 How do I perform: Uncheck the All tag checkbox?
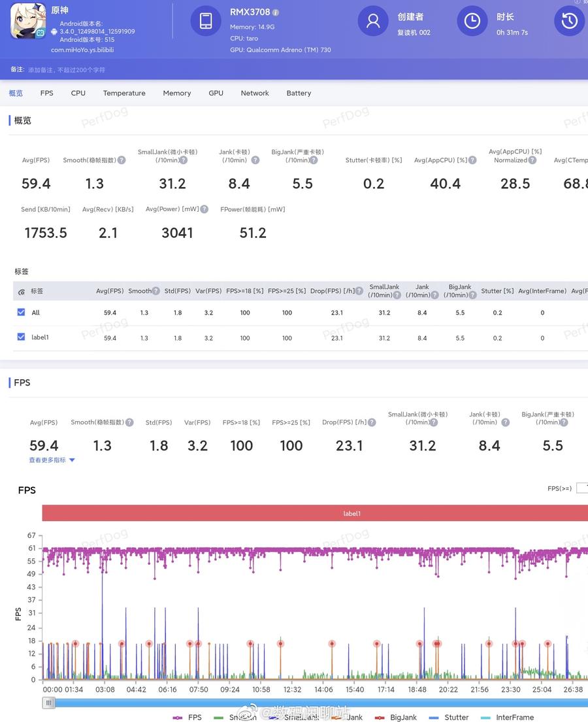22,313
